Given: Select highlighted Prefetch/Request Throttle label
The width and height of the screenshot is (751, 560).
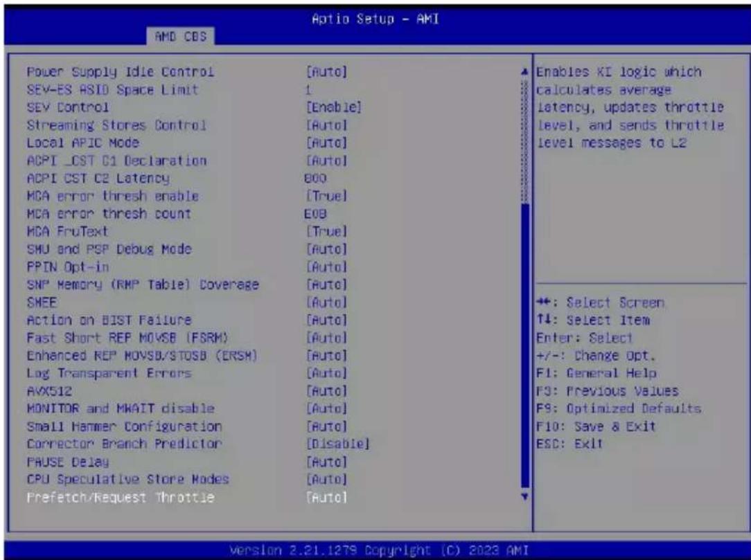Looking at the screenshot, I should pos(121,497).
